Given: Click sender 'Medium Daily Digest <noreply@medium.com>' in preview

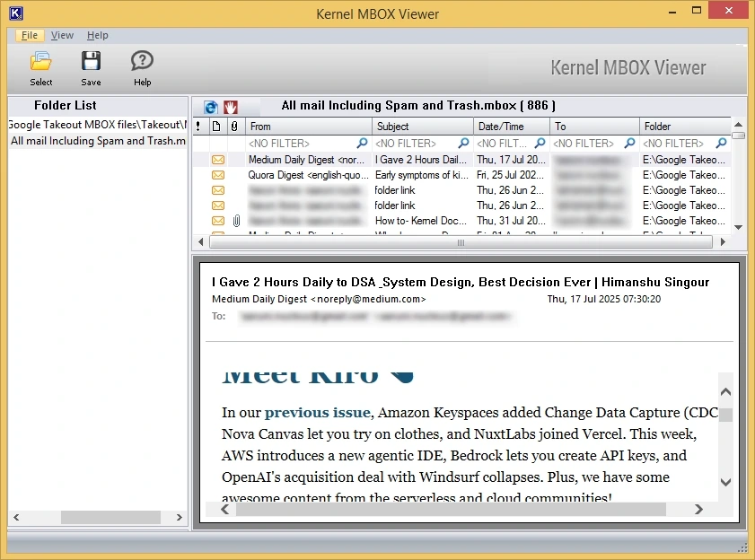Looking at the screenshot, I should click(x=319, y=299).
